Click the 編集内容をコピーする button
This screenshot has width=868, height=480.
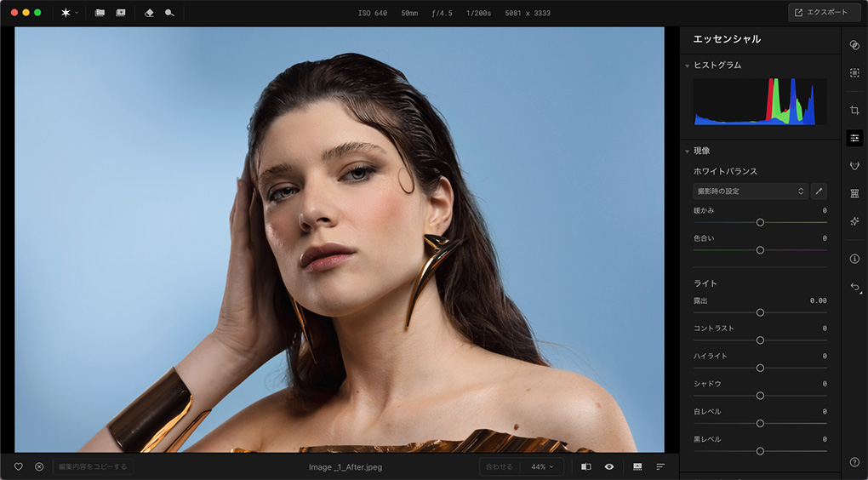point(93,466)
